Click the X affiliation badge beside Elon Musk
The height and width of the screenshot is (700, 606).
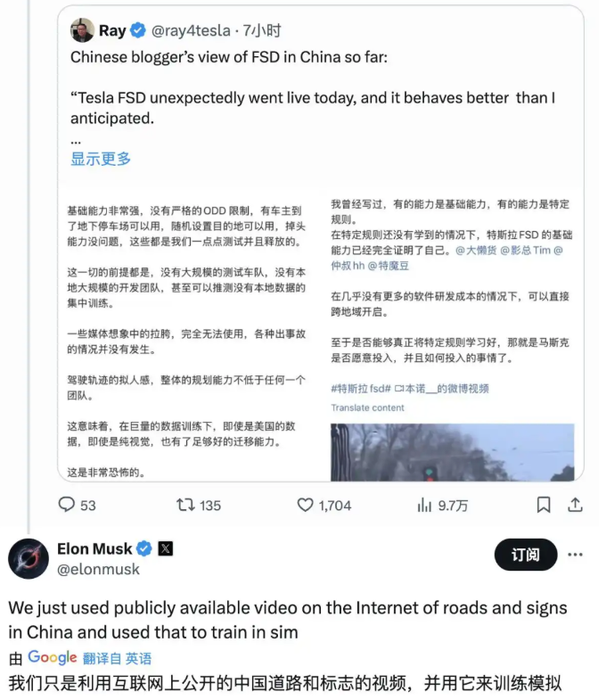pyautogui.click(x=166, y=548)
